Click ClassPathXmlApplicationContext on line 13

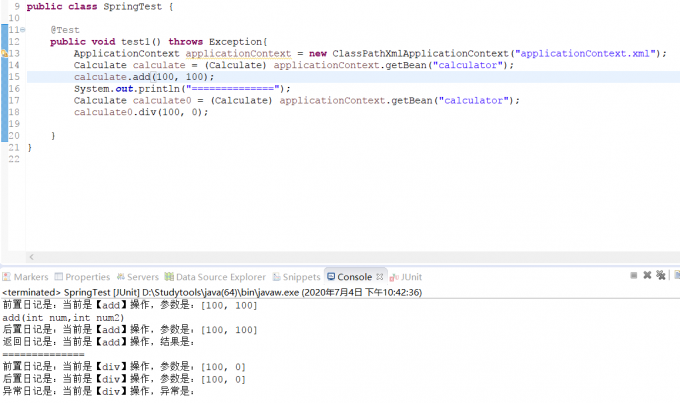(420, 53)
